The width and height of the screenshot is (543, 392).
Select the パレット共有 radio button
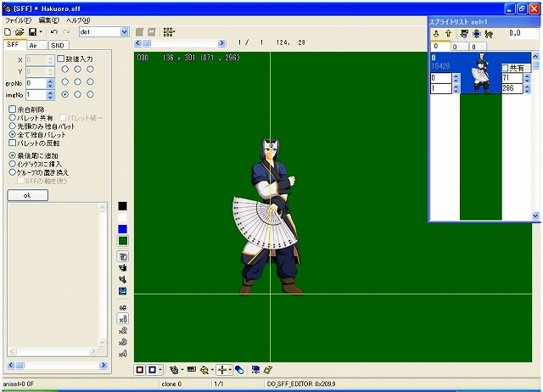[x=12, y=118]
